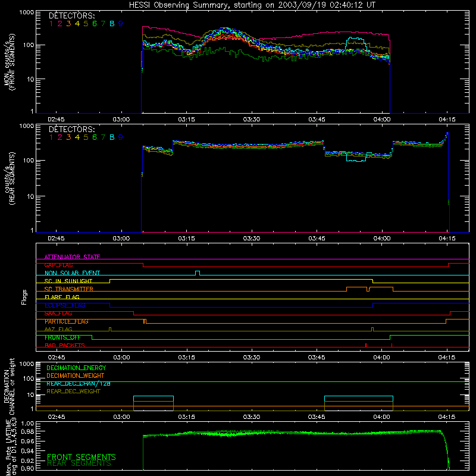The width and height of the screenshot is (476, 476).
Task: Click detector 1 in the front segments legend
Action: 51,24
